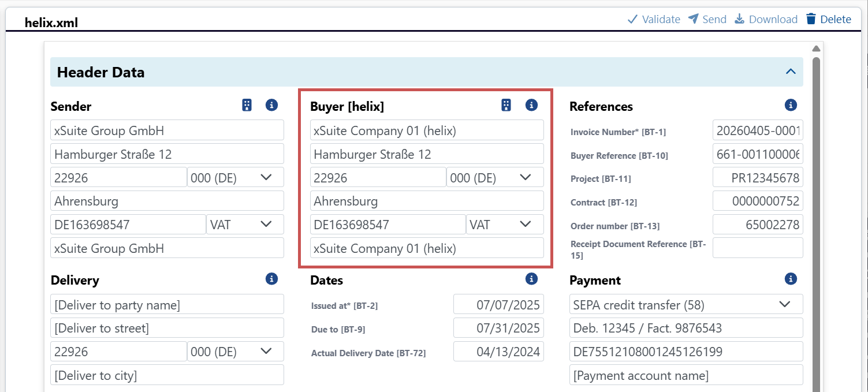Click the References section heading
The width and height of the screenshot is (868, 392).
click(x=601, y=106)
